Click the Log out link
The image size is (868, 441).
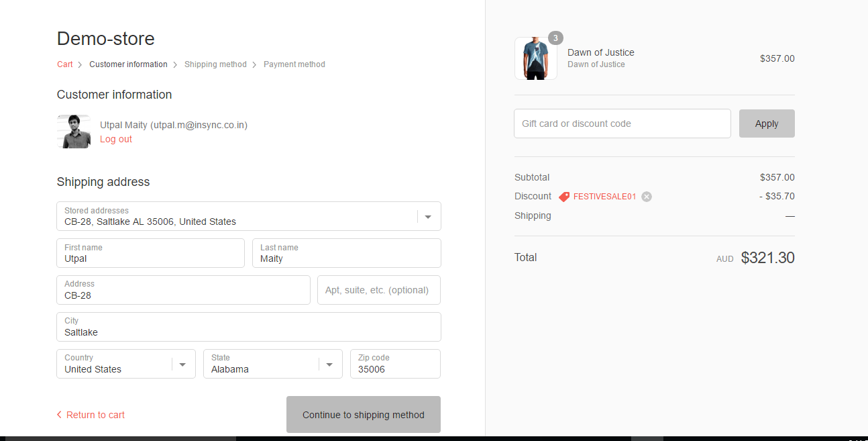click(116, 139)
